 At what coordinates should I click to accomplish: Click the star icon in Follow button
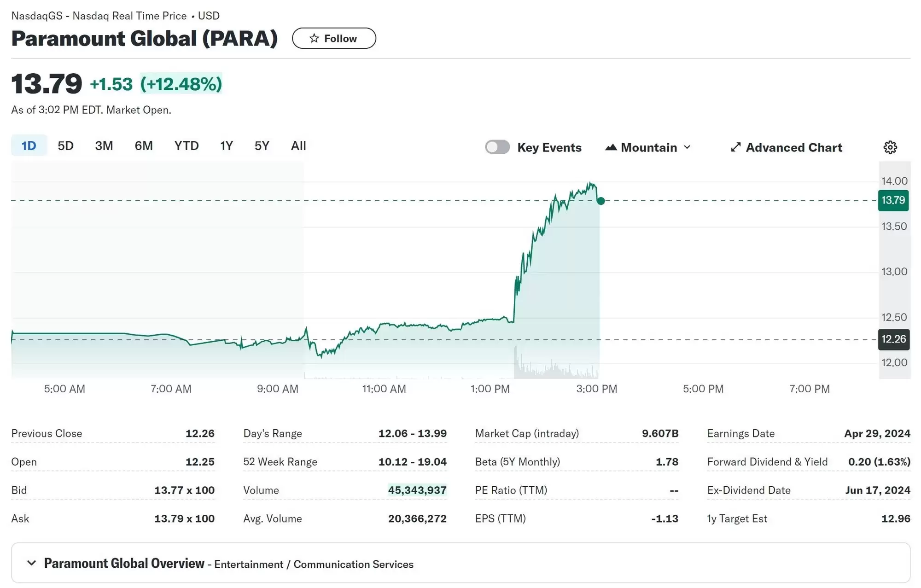pos(314,38)
